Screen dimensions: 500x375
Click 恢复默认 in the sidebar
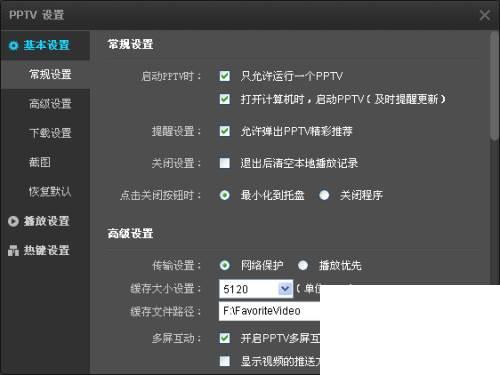[50, 192]
